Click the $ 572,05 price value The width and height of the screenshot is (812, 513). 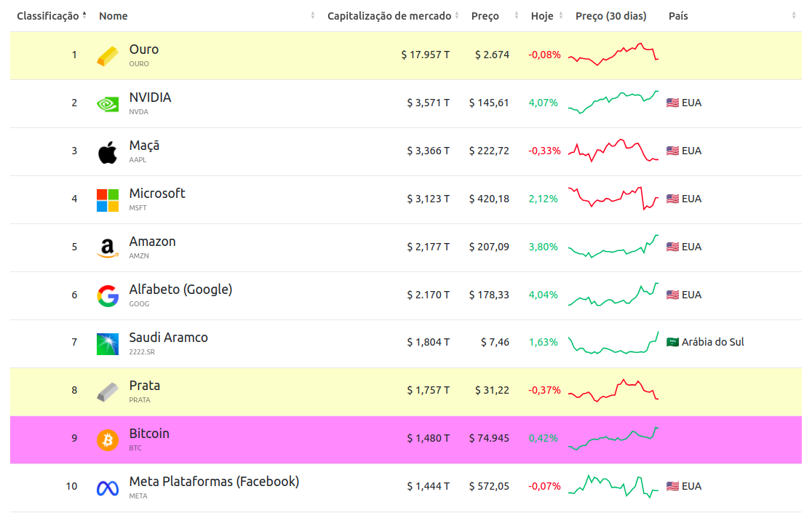pyautogui.click(x=489, y=486)
